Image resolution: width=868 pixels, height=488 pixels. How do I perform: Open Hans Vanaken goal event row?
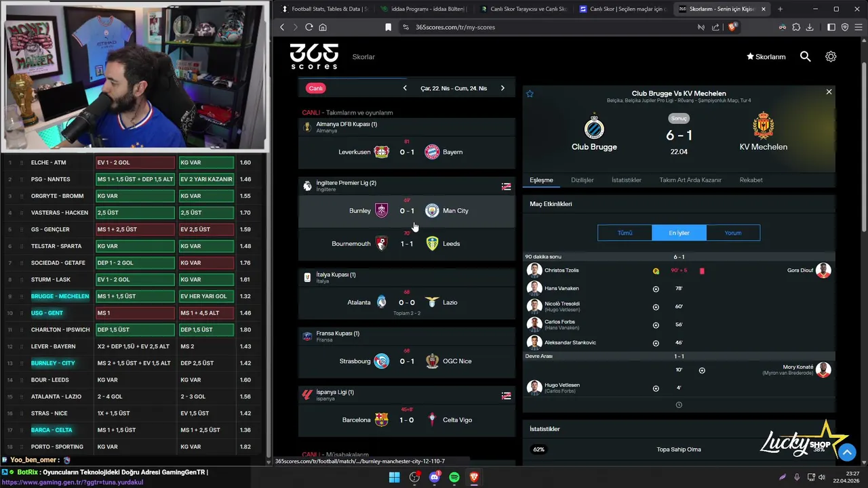tap(679, 289)
